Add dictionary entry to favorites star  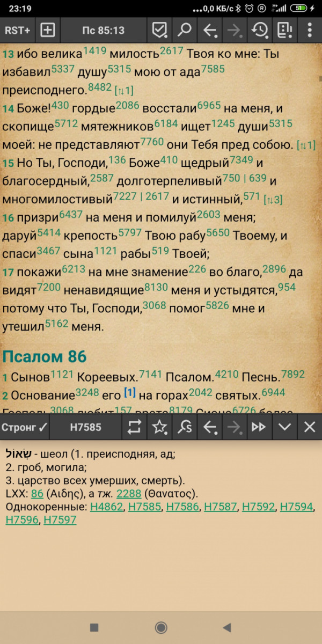click(159, 427)
